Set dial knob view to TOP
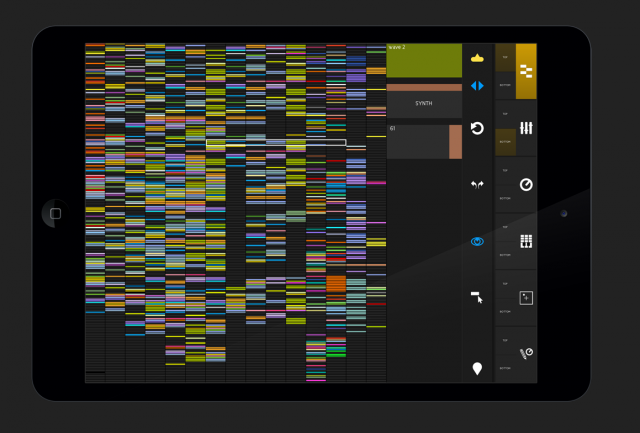The image size is (640, 433). 505,171
